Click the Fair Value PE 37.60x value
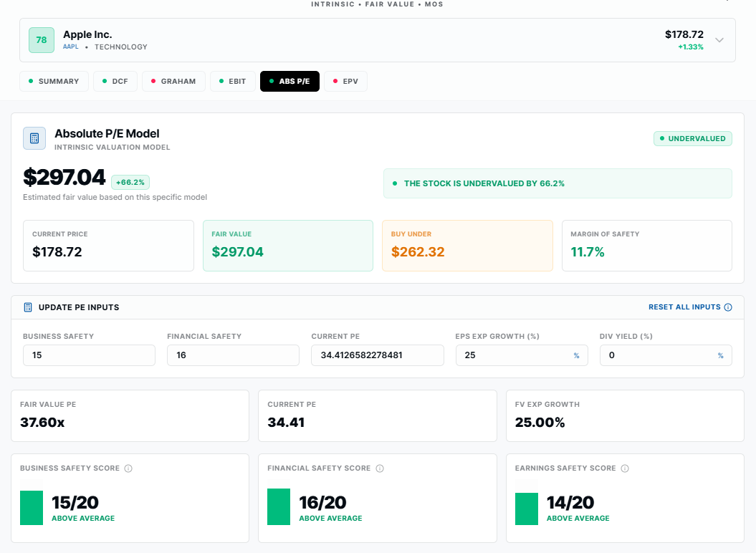This screenshot has height=553, width=756. coord(42,423)
